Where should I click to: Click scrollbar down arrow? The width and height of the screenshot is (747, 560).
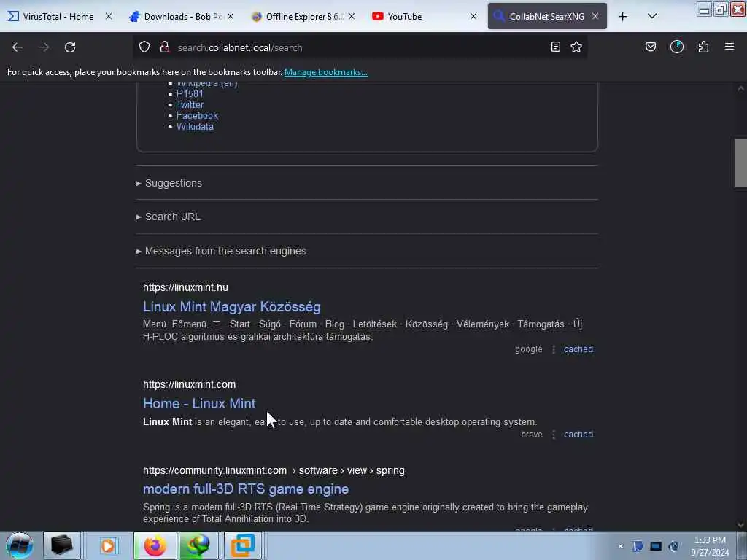pyautogui.click(x=740, y=525)
